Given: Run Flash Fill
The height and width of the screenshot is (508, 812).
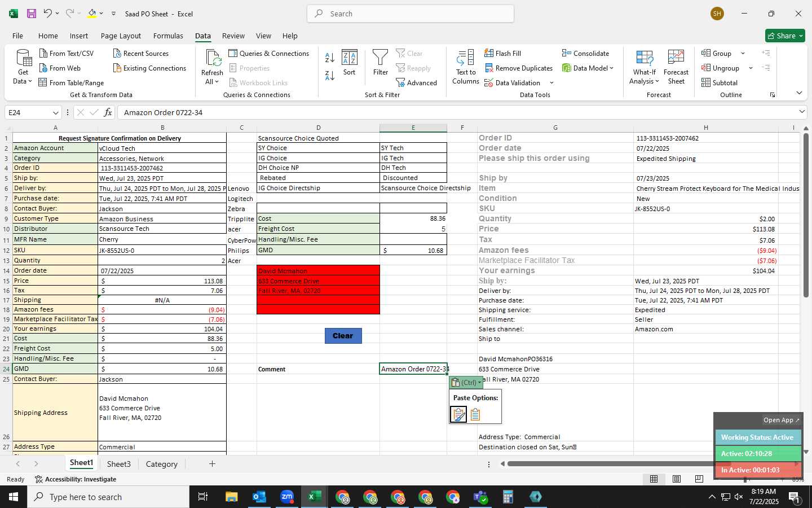Looking at the screenshot, I should [x=502, y=53].
